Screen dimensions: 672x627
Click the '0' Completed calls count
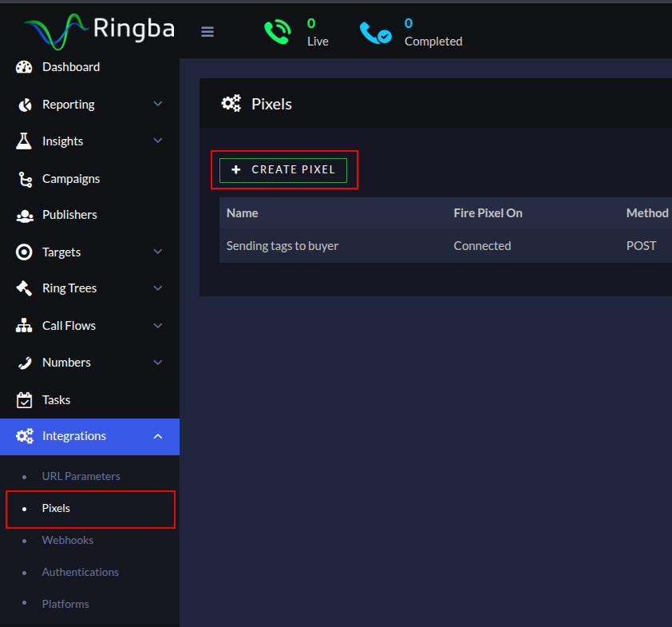[x=409, y=23]
